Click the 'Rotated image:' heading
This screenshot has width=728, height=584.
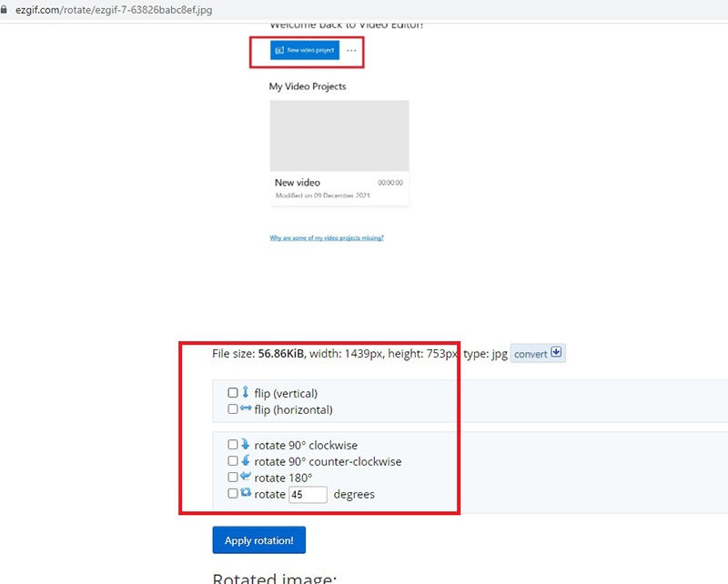275,579
